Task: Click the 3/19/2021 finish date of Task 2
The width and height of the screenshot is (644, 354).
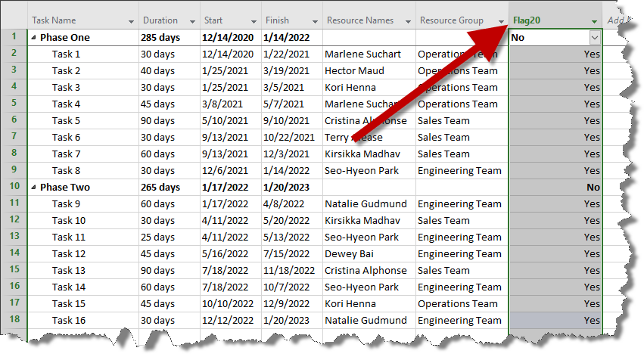Action: click(x=291, y=70)
